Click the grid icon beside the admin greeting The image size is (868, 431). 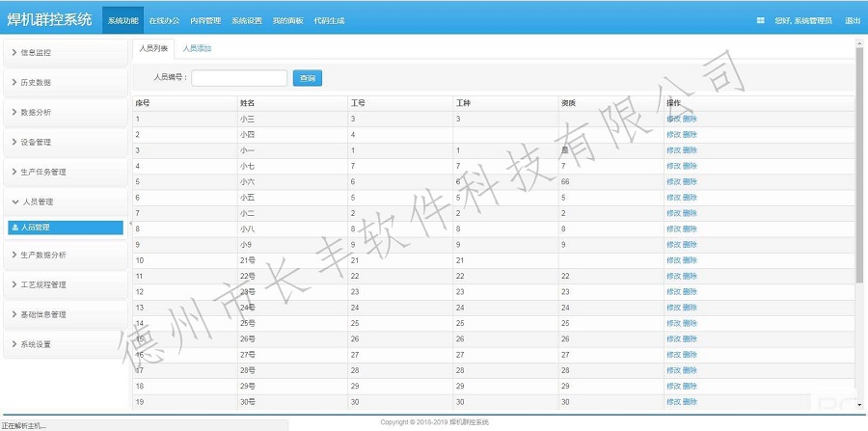point(760,20)
